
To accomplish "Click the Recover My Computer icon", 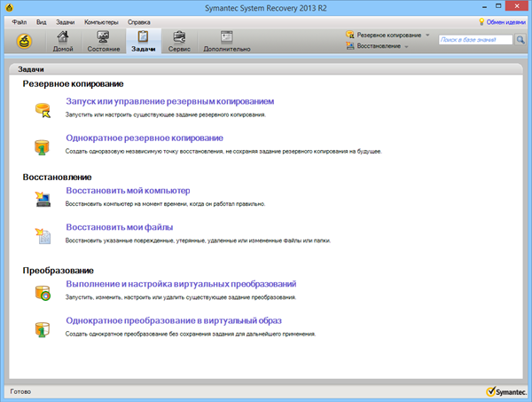I will coord(43,197).
